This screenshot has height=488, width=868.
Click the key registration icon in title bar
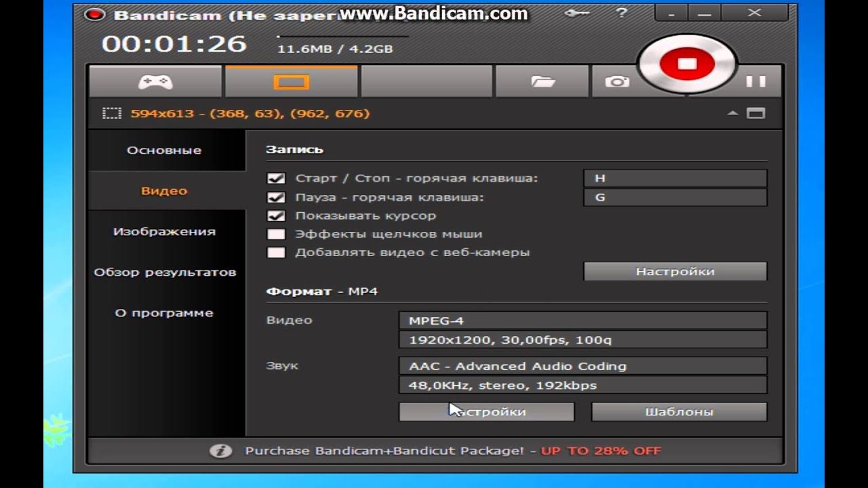[577, 12]
